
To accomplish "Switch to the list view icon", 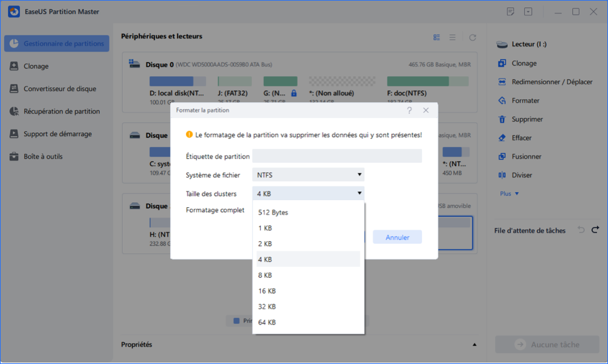I will click(x=452, y=37).
